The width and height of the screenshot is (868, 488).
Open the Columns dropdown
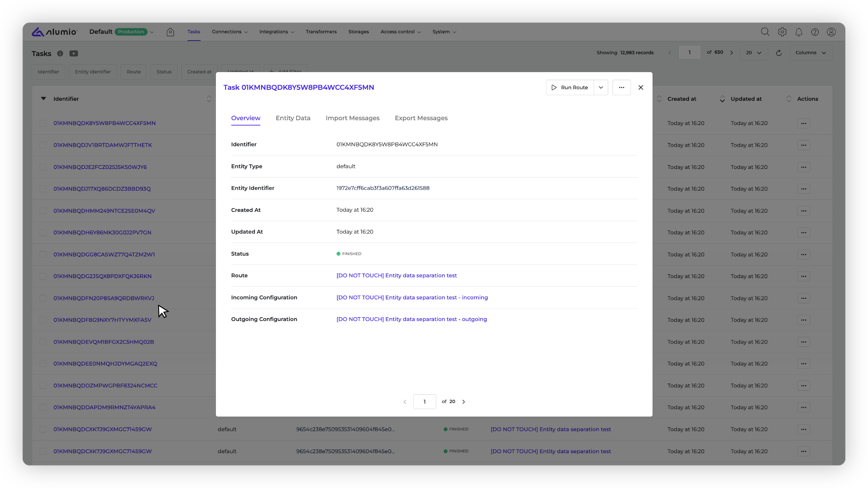pos(810,53)
